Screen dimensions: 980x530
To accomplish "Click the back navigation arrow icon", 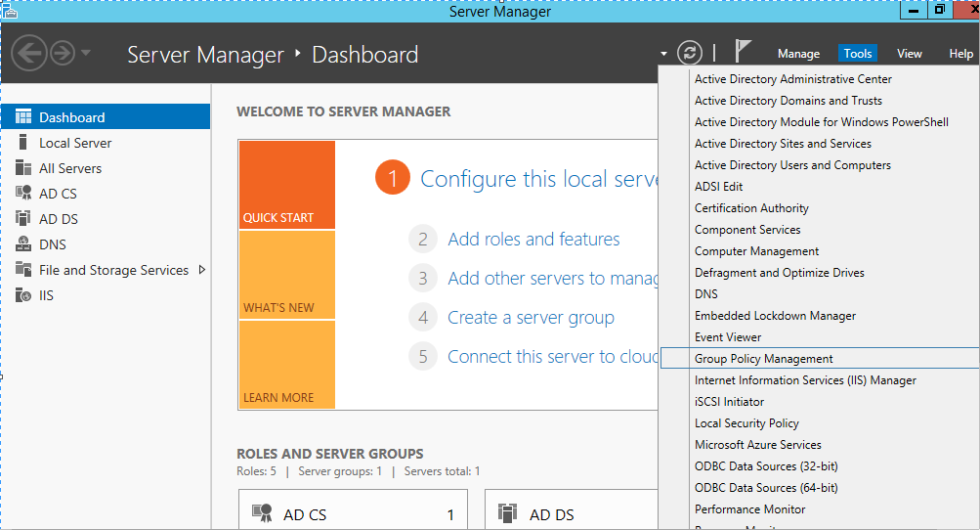I will point(30,53).
